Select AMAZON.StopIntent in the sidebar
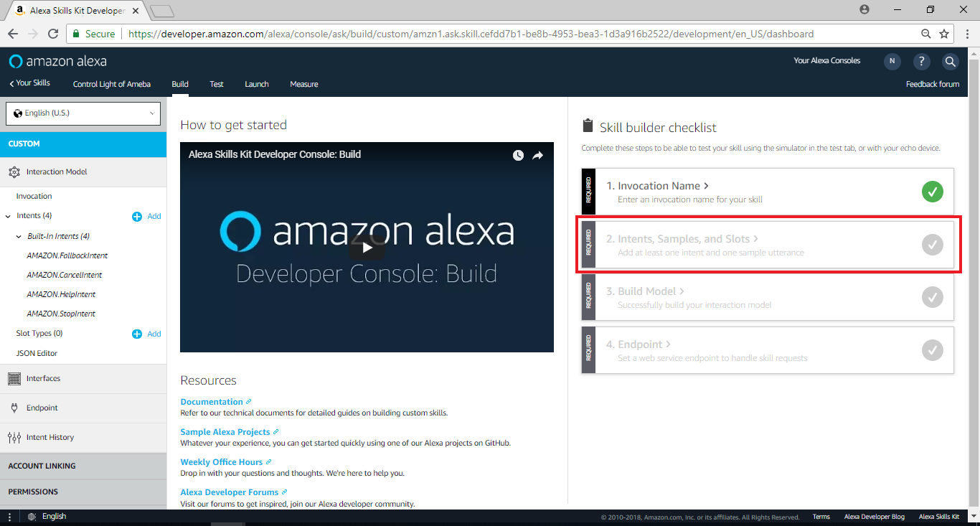The image size is (980, 526). pyautogui.click(x=61, y=314)
